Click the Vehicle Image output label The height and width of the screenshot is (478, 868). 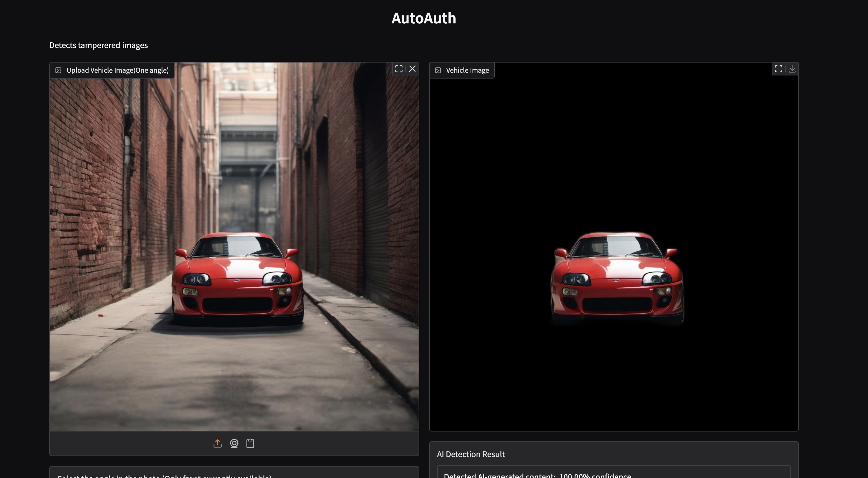tap(467, 70)
